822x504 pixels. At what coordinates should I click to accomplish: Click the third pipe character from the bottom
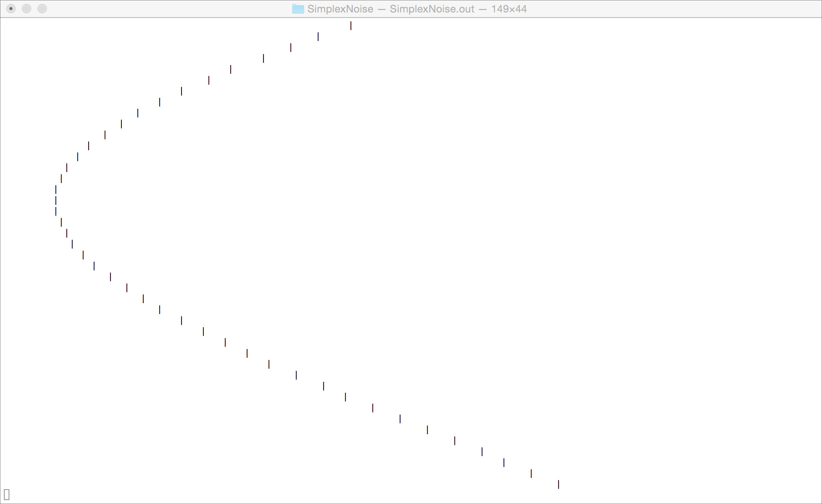[504, 463]
